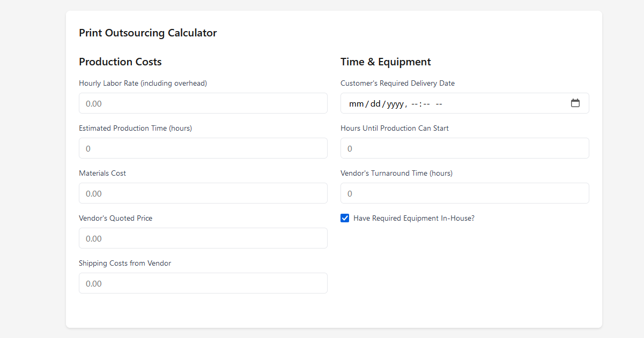Click the Have Required Equipment In-House label
The width and height of the screenshot is (644, 338).
click(x=413, y=218)
